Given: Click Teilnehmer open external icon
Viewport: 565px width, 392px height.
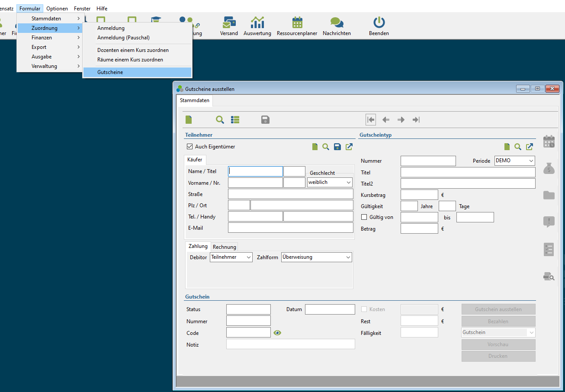Looking at the screenshot, I should click(x=349, y=147).
